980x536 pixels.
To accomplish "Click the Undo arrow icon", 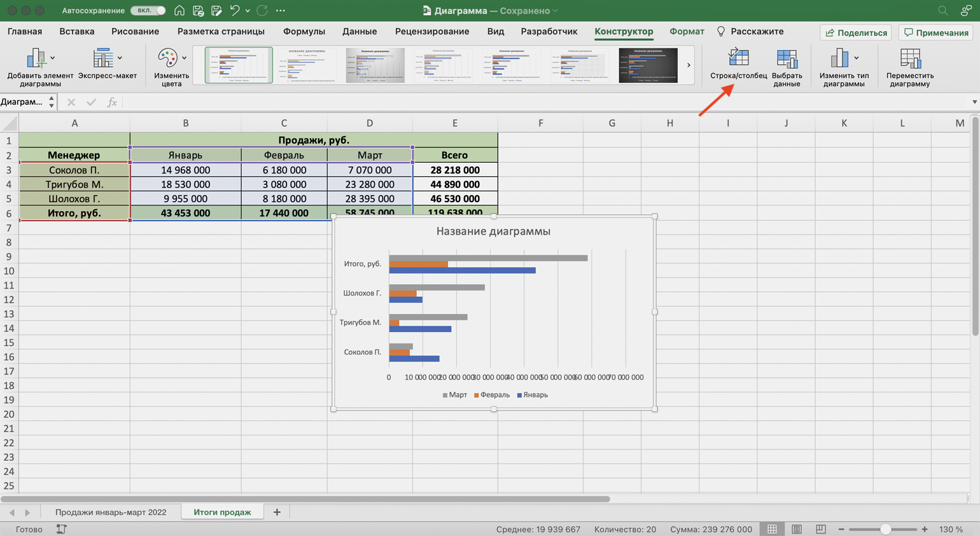I will [234, 11].
